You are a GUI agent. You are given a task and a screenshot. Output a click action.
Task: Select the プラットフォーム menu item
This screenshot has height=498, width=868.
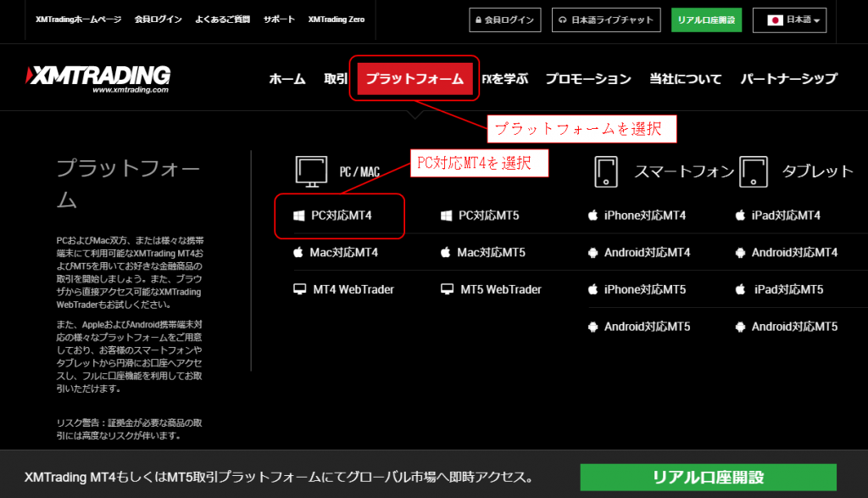[x=415, y=79]
